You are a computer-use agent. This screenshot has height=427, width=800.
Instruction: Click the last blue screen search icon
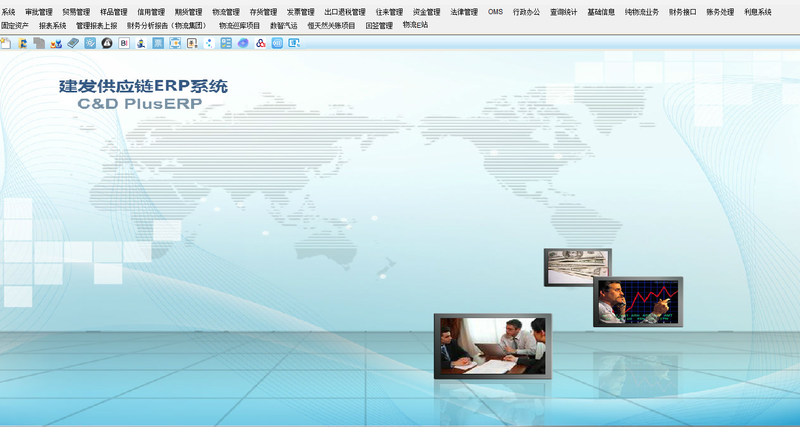pyautogui.click(x=294, y=43)
